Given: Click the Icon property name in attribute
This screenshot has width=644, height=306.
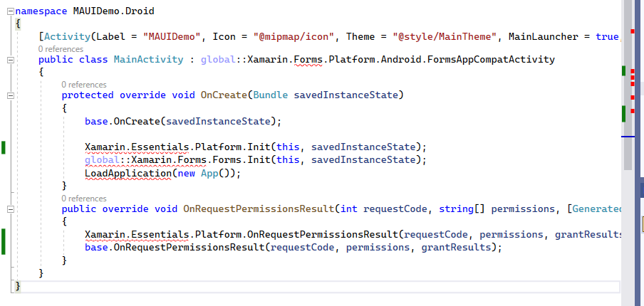Looking at the screenshot, I should coord(224,36).
